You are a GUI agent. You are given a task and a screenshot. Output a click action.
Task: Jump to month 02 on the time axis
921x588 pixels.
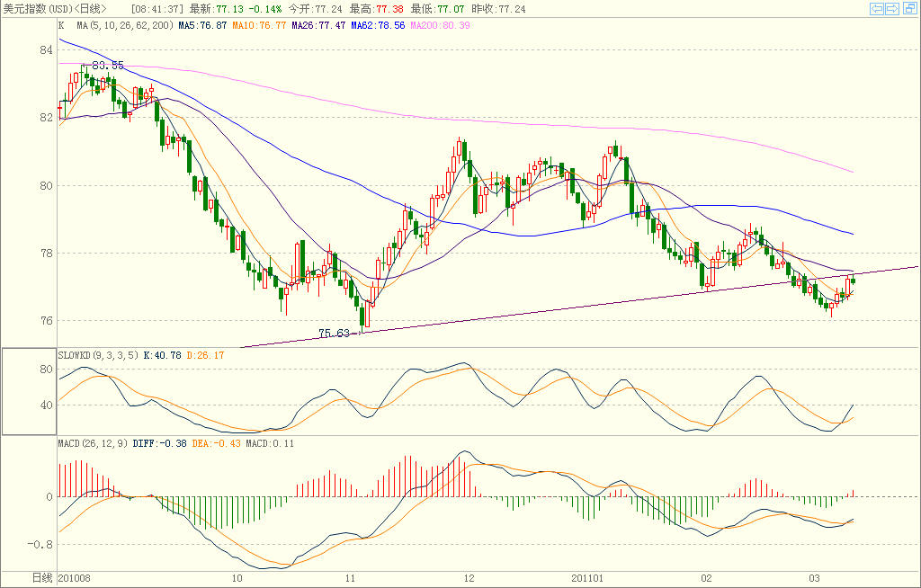tap(707, 578)
